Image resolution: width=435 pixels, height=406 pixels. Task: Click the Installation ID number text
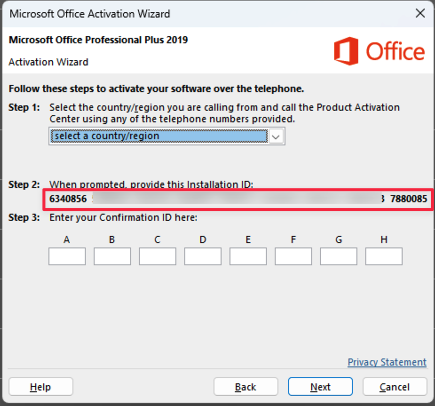pyautogui.click(x=238, y=199)
